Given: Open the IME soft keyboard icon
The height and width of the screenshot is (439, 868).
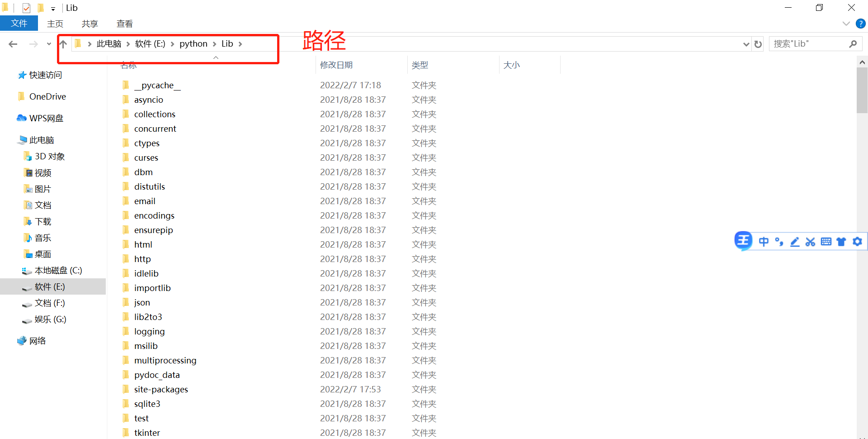Looking at the screenshot, I should [826, 242].
